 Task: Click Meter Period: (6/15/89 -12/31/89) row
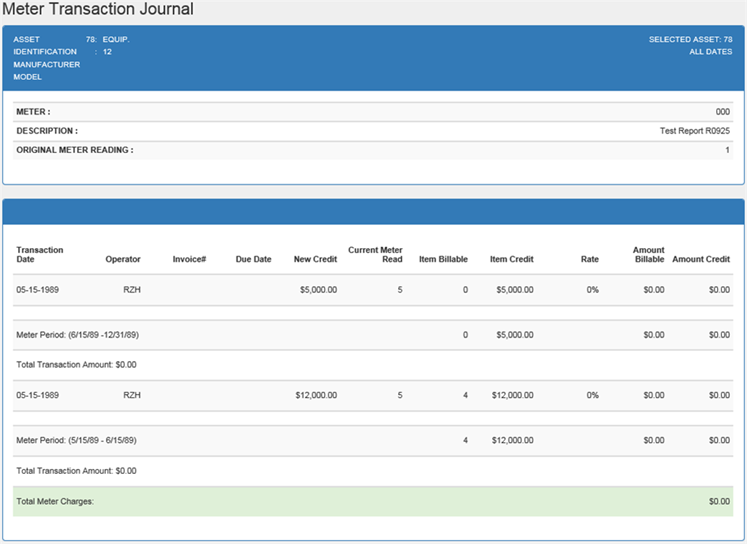click(373, 335)
